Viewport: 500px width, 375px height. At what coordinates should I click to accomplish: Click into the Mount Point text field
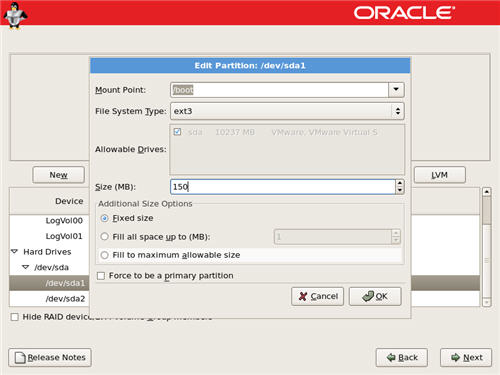(x=279, y=90)
